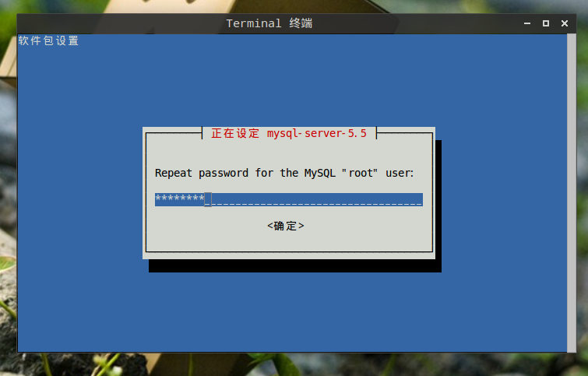588x376 pixels.
Task: Click the masked asterisks in password field
Action: (180, 199)
